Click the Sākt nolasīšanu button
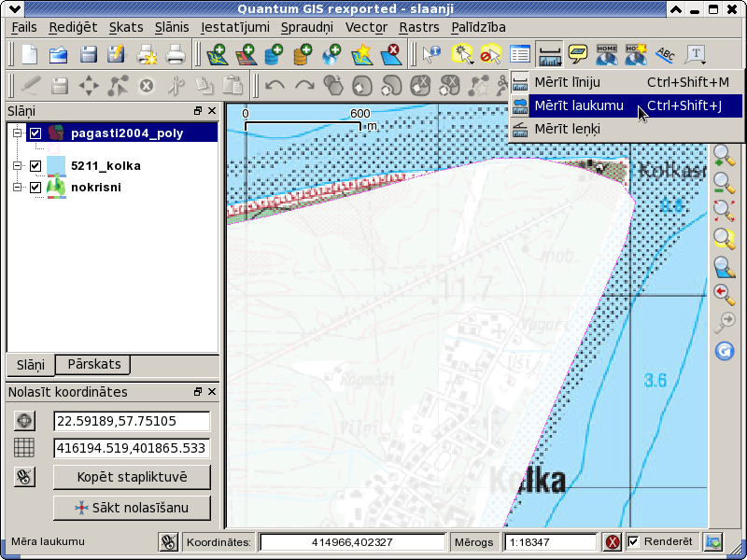This screenshot has height=560, width=747. pos(132,508)
